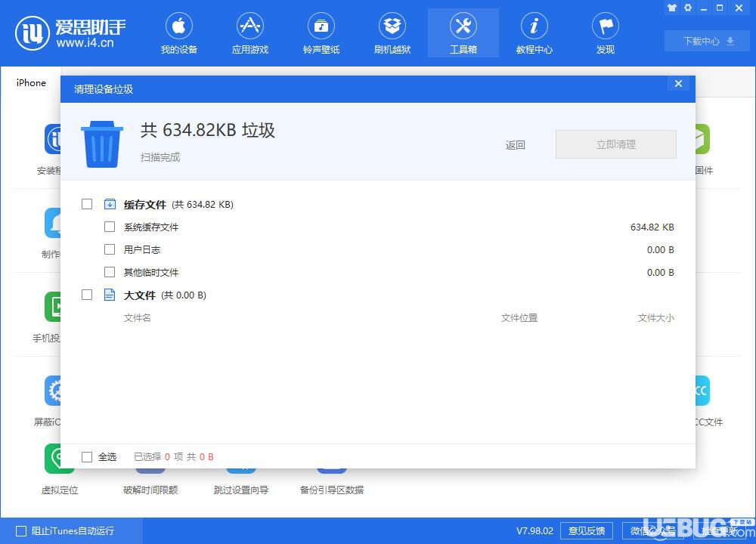Check the 缓存文件 checkbox
Image resolution: width=756 pixels, height=544 pixels.
[x=87, y=204]
